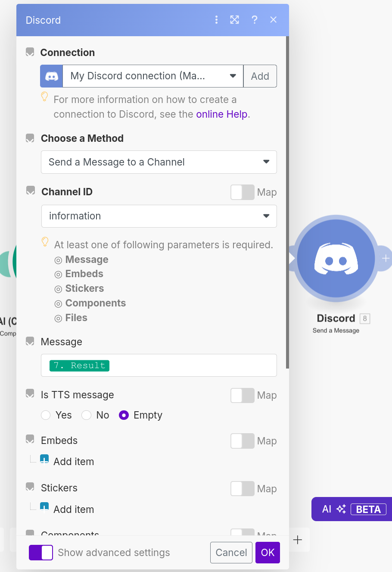The image size is (392, 572).
Task: Click the Embeds item in parameters list
Action: (84, 274)
